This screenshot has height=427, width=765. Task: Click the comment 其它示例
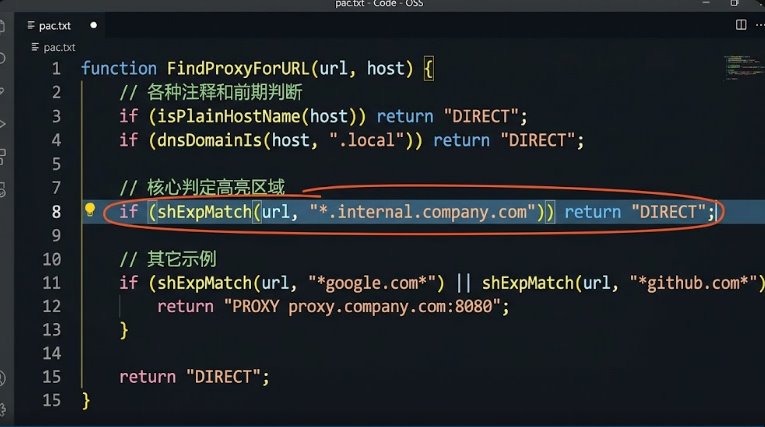pos(168,259)
